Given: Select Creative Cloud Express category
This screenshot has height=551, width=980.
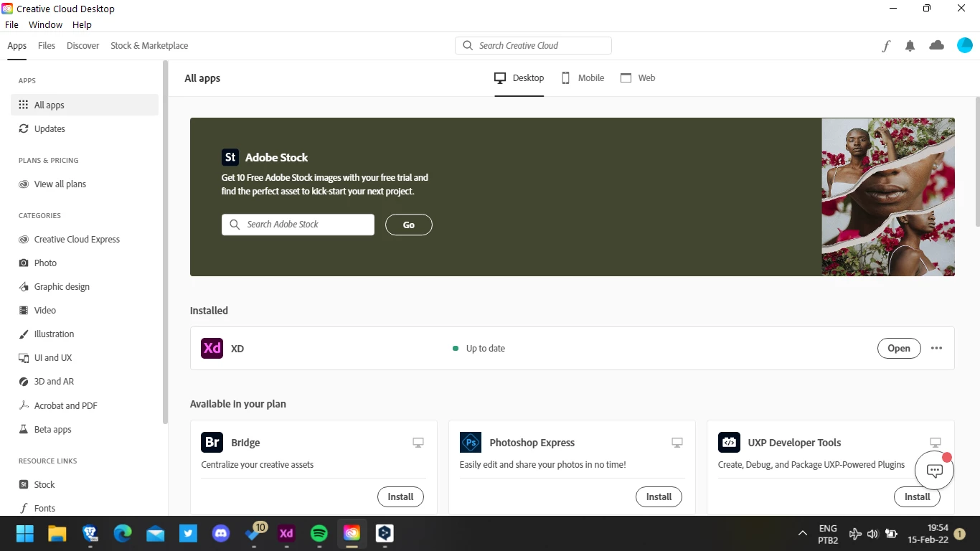Looking at the screenshot, I should (x=85, y=239).
